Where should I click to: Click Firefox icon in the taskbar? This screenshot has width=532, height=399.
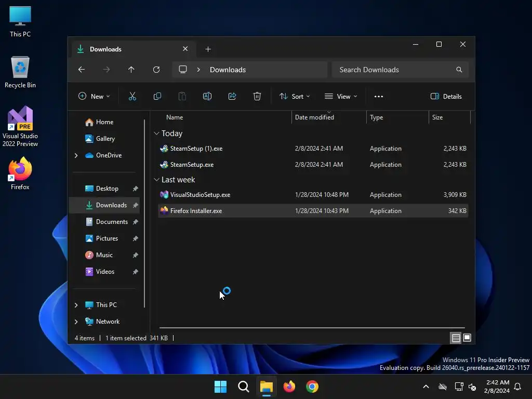pyautogui.click(x=289, y=387)
